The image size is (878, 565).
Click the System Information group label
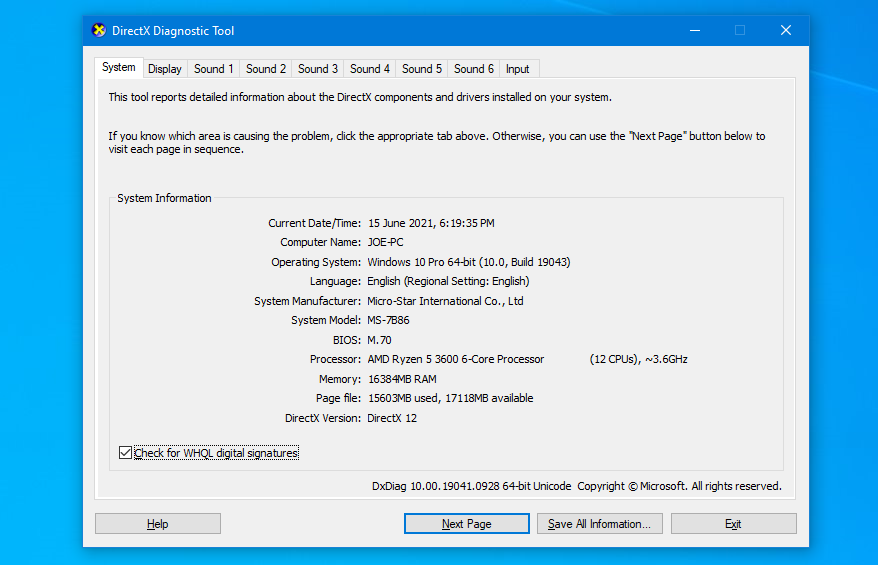pos(164,198)
